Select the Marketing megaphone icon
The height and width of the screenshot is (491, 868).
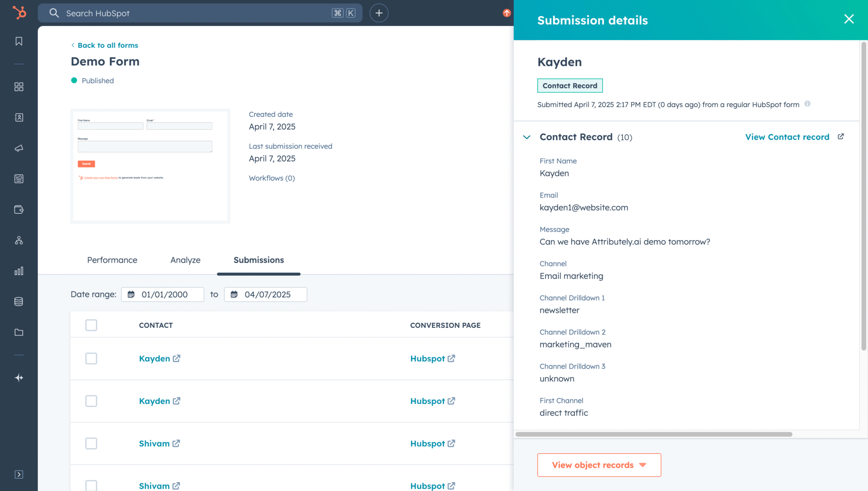[18, 148]
